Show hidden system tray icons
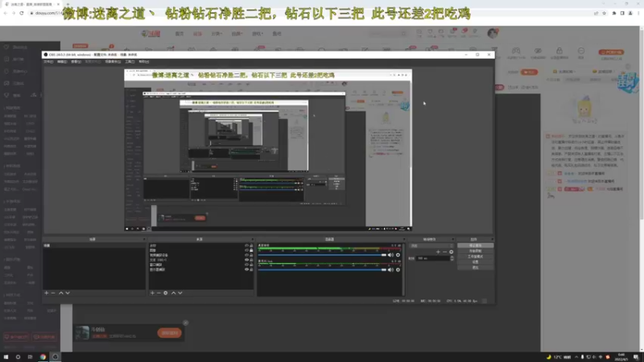 [576, 357]
